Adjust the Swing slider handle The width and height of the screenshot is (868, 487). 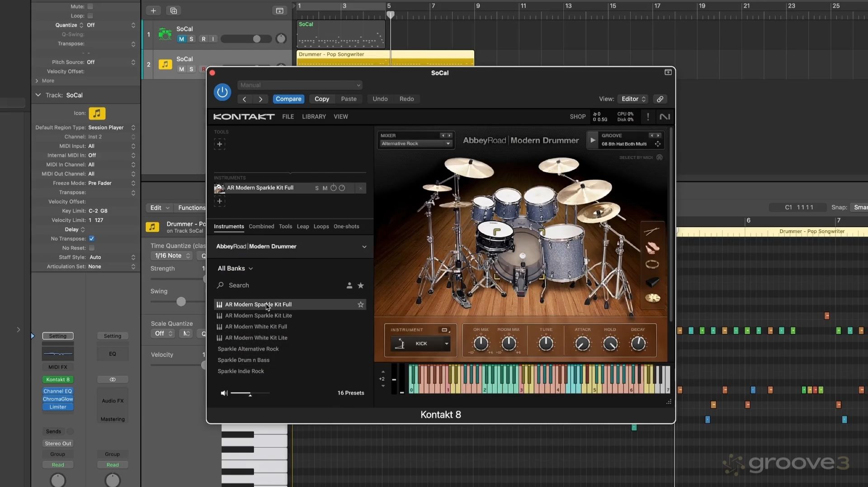[181, 301]
